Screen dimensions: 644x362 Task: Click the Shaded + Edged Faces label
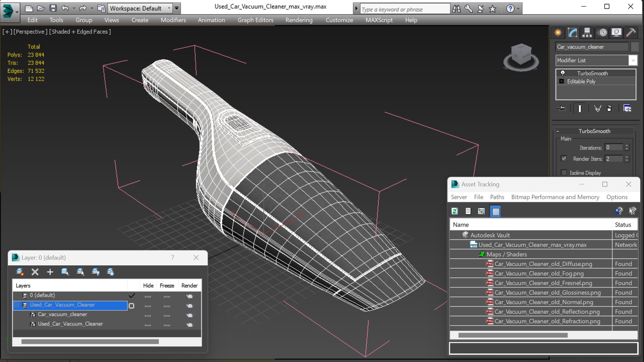[80, 32]
